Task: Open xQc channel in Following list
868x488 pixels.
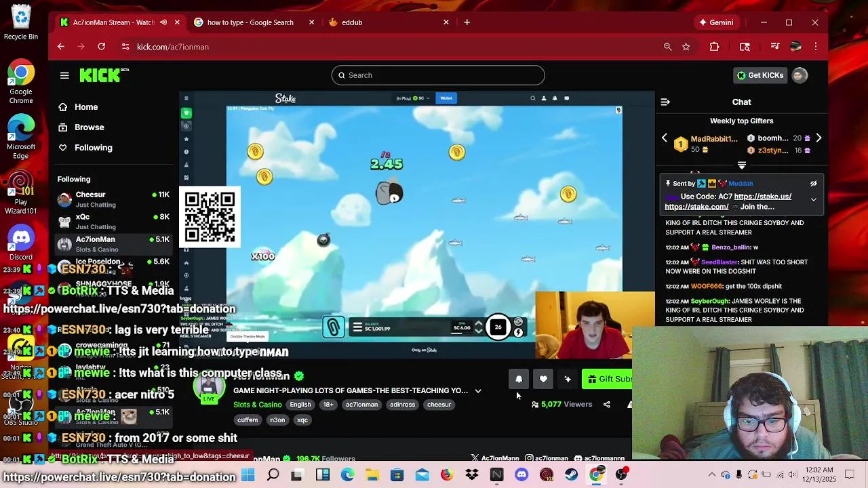Action: (113, 222)
